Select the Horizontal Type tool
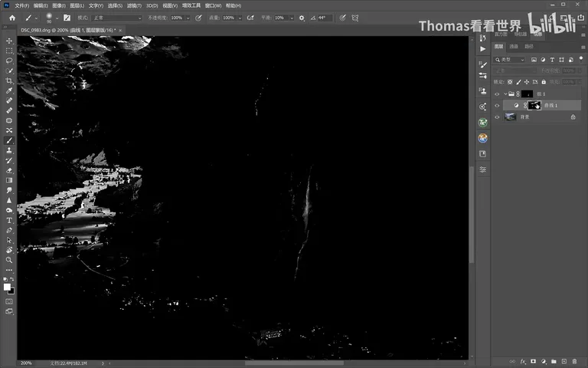The width and height of the screenshot is (588, 368). [x=9, y=220]
